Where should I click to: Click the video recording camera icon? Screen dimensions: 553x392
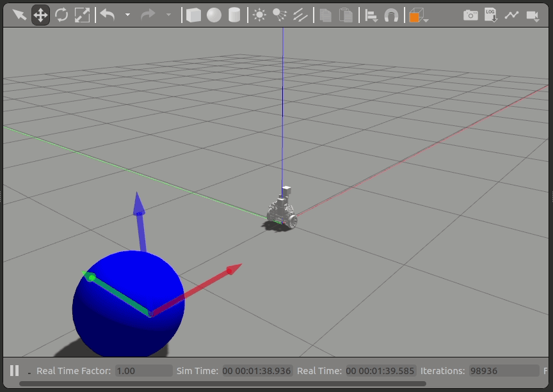point(533,16)
